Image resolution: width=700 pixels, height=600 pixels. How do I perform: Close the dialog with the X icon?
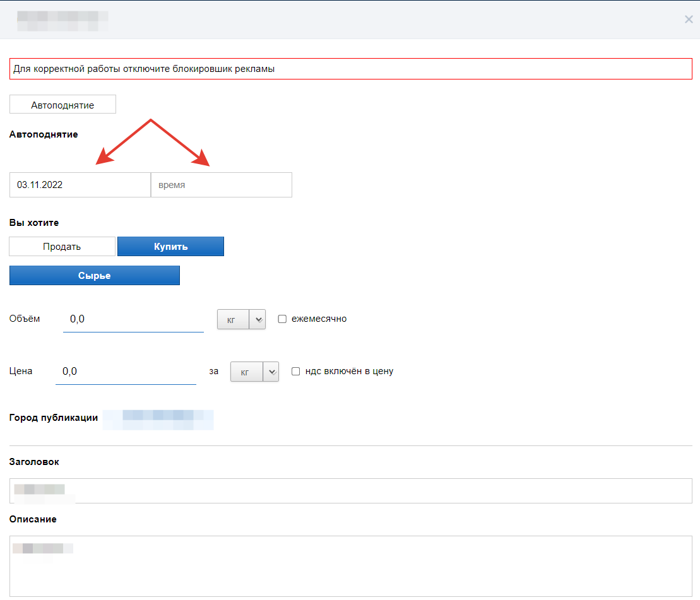click(x=689, y=20)
